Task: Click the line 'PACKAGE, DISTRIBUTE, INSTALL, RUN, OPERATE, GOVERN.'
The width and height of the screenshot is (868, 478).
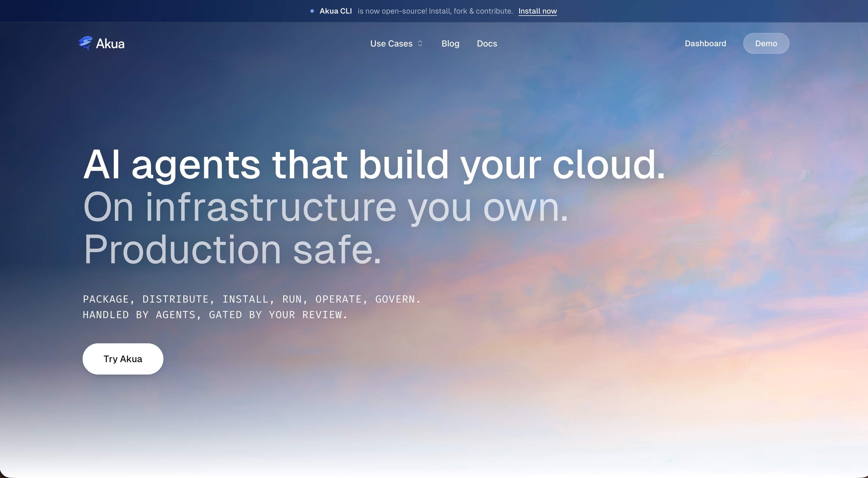Action: coord(252,299)
